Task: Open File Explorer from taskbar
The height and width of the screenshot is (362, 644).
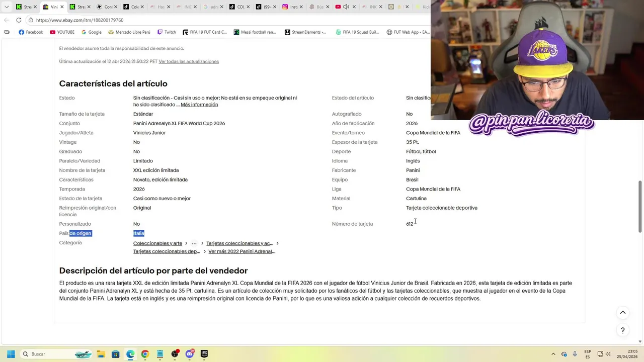Action: pyautogui.click(x=101, y=354)
